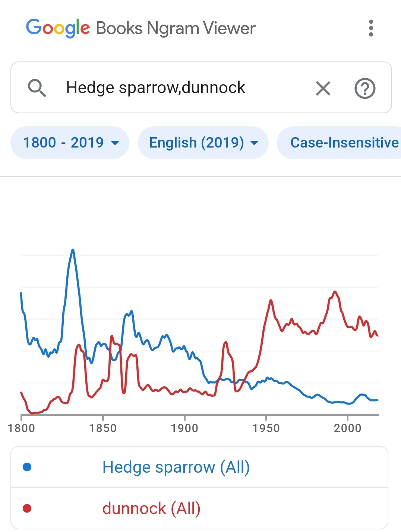Expand the English (2019) corpus dropdown

click(x=203, y=143)
